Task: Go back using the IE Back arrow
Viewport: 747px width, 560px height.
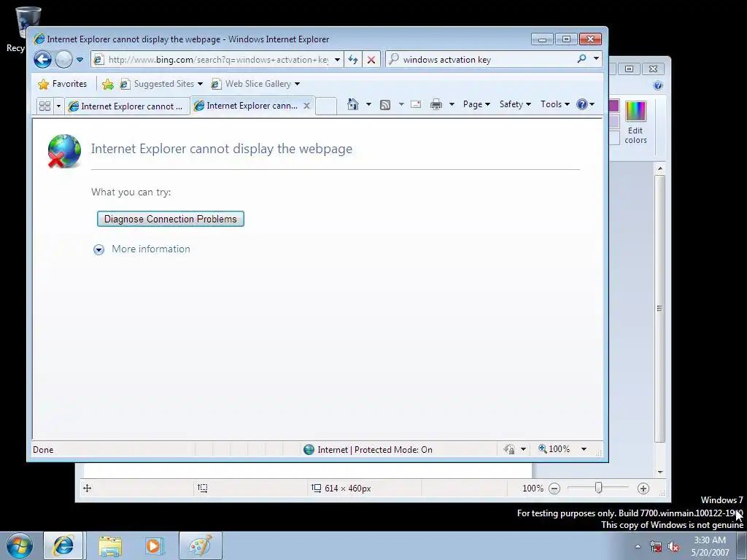Action: 42,60
